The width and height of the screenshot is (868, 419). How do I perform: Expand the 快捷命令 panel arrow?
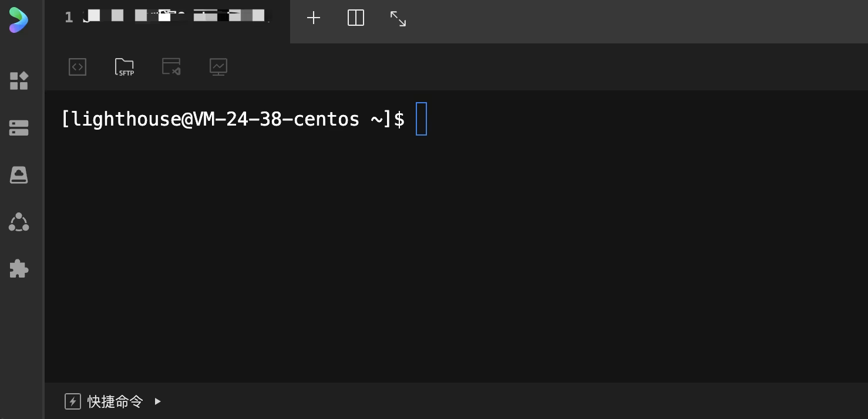(x=157, y=401)
